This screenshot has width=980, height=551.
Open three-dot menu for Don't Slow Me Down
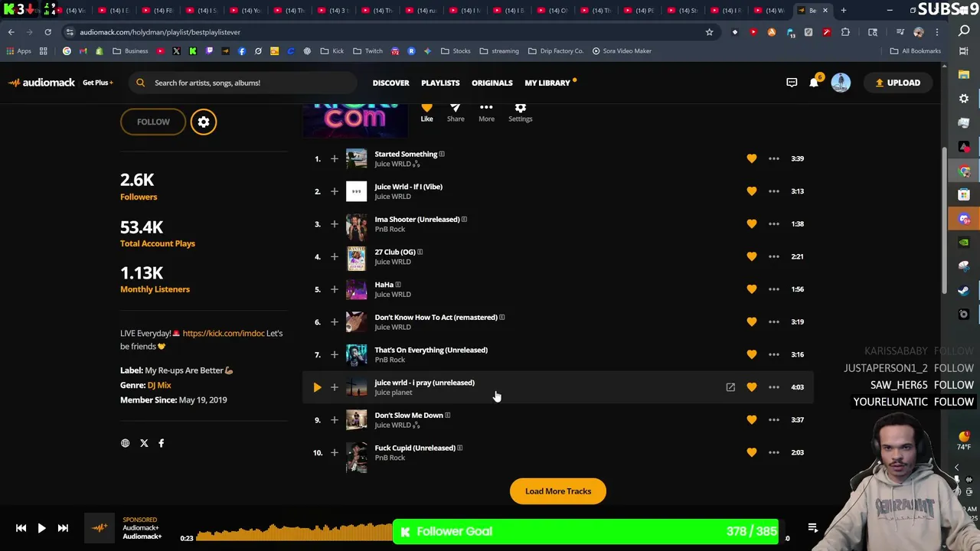point(774,419)
